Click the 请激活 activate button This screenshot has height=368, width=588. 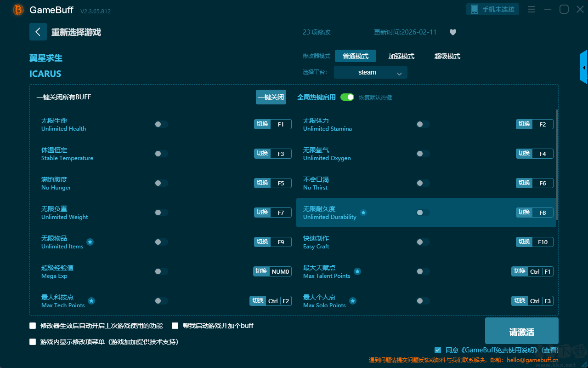pos(522,331)
